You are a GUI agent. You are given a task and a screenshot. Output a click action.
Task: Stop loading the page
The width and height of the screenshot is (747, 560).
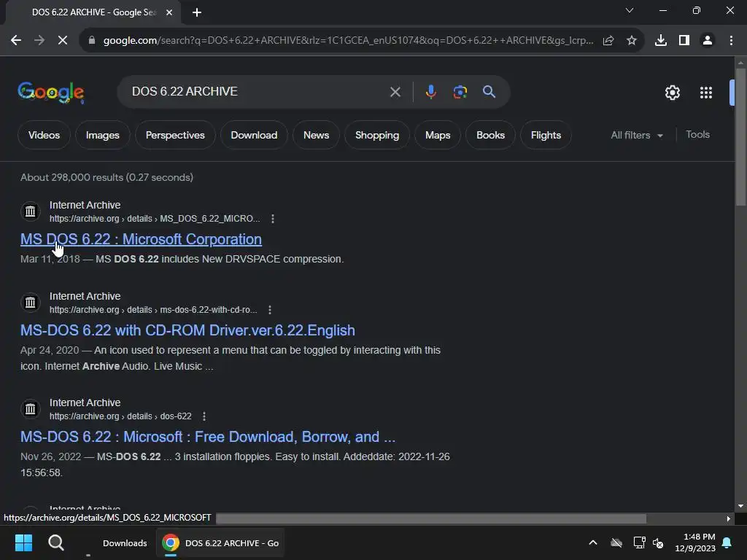pos(63,41)
